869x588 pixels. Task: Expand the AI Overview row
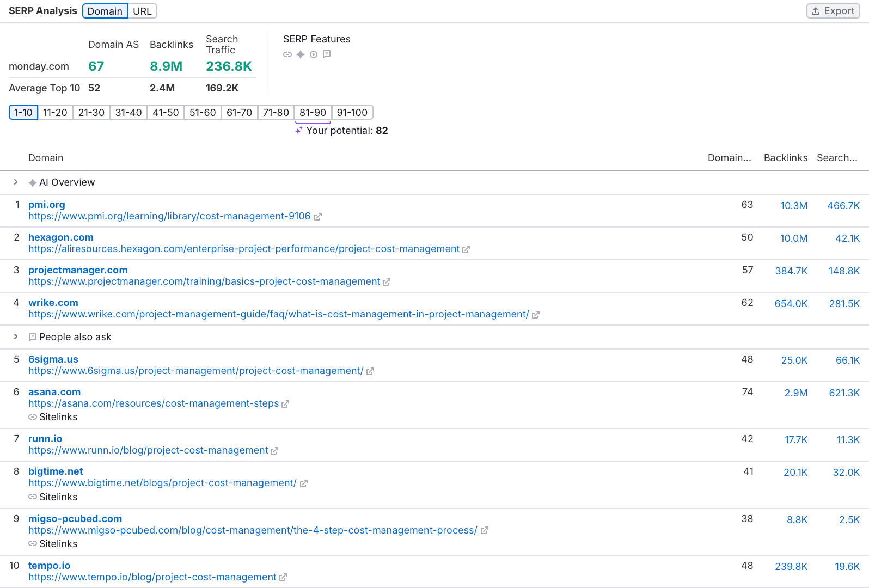[x=16, y=182]
